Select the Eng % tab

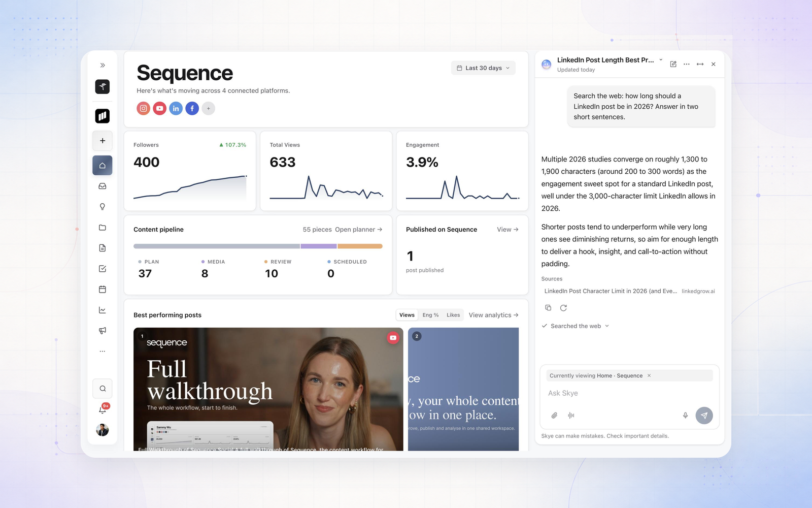coord(431,315)
